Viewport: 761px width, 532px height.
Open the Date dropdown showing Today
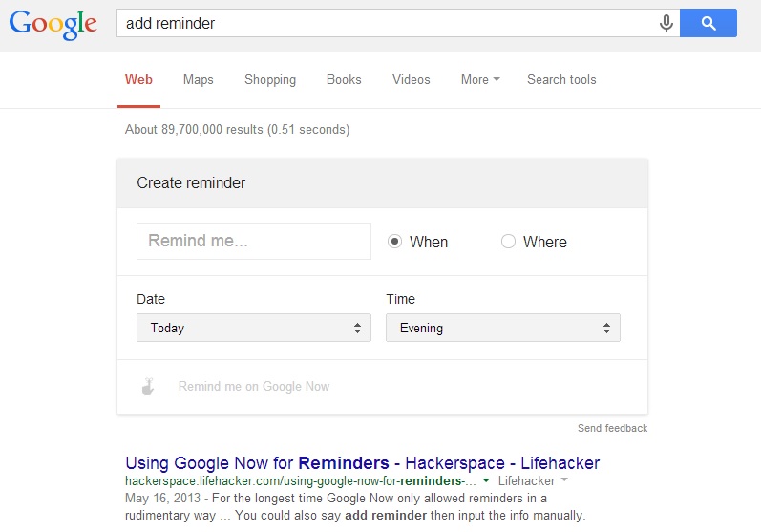pos(254,328)
